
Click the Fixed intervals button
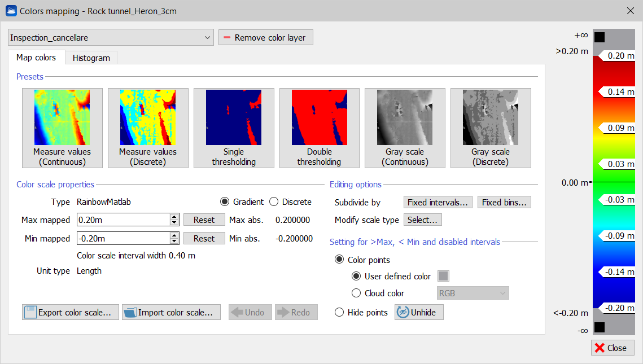438,202
